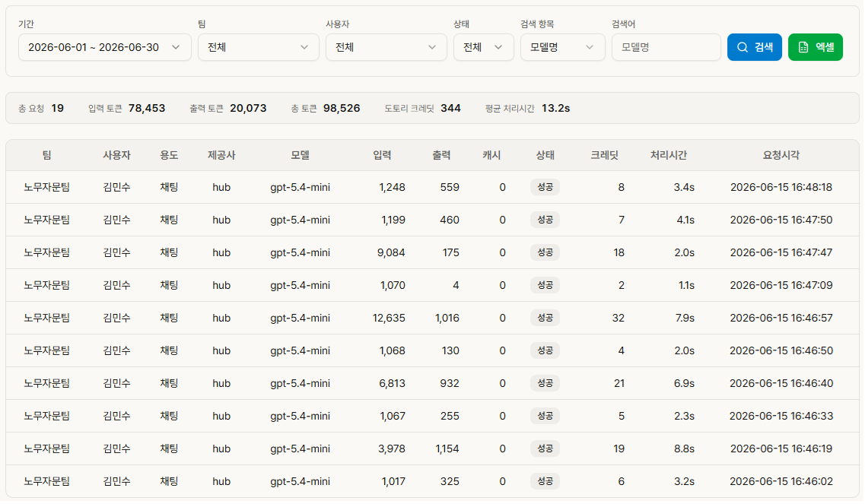Image resolution: width=865 pixels, height=504 pixels.
Task: Click the 처리시간 column header
Action: 668,156
